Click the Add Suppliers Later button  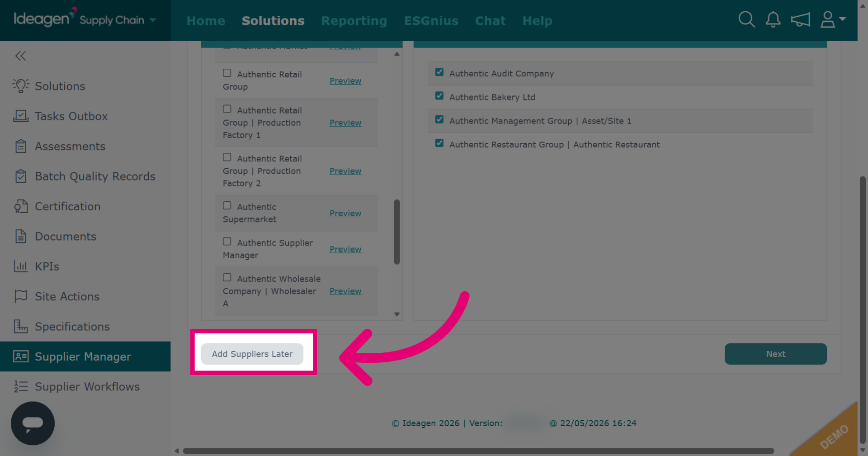[252, 354]
